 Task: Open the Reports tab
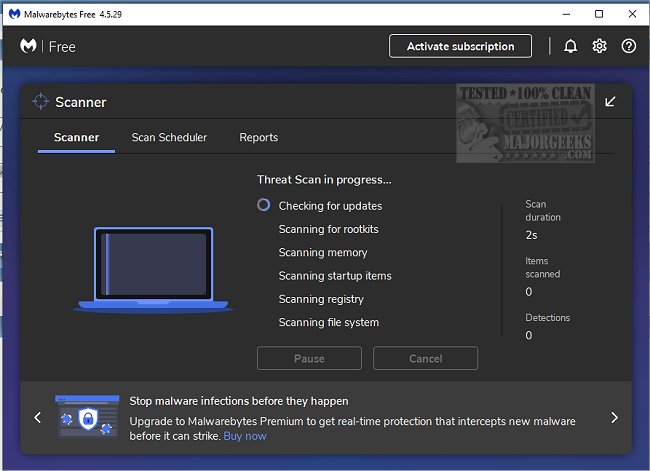[x=259, y=138]
